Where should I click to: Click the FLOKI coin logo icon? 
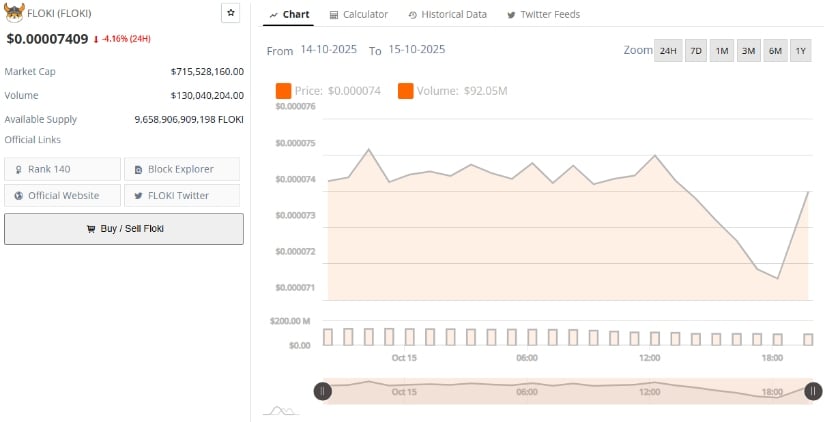pos(14,14)
